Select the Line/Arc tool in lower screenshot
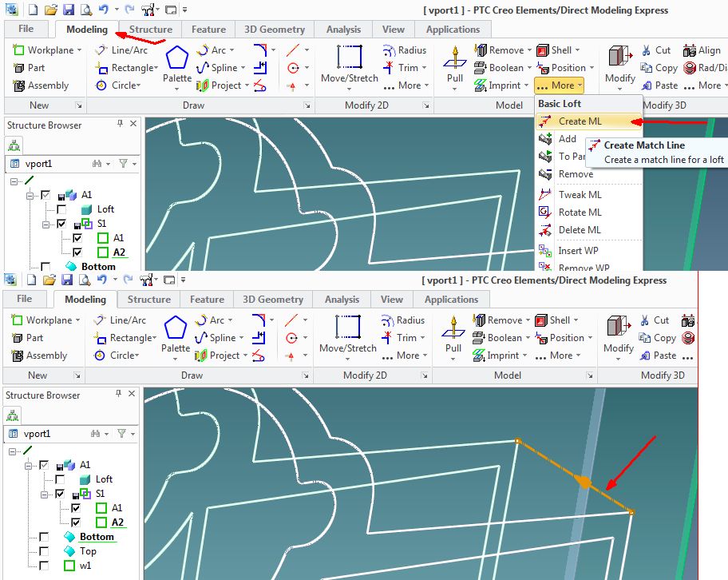The width and height of the screenshot is (728, 580). click(x=119, y=320)
